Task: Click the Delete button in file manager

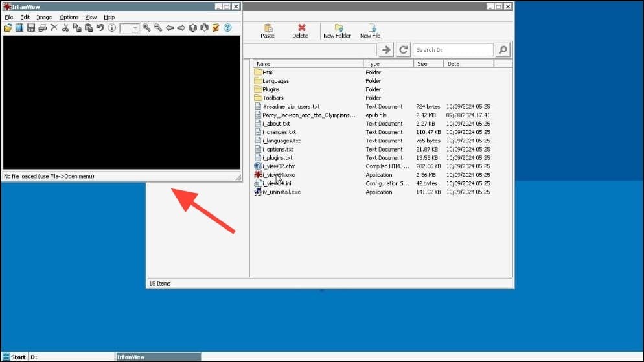Action: (x=300, y=31)
